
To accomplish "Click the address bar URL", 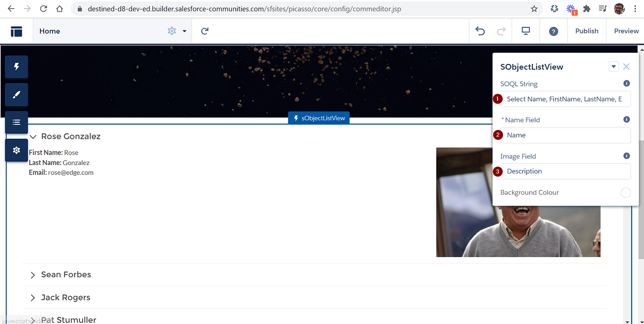I will tap(244, 9).
